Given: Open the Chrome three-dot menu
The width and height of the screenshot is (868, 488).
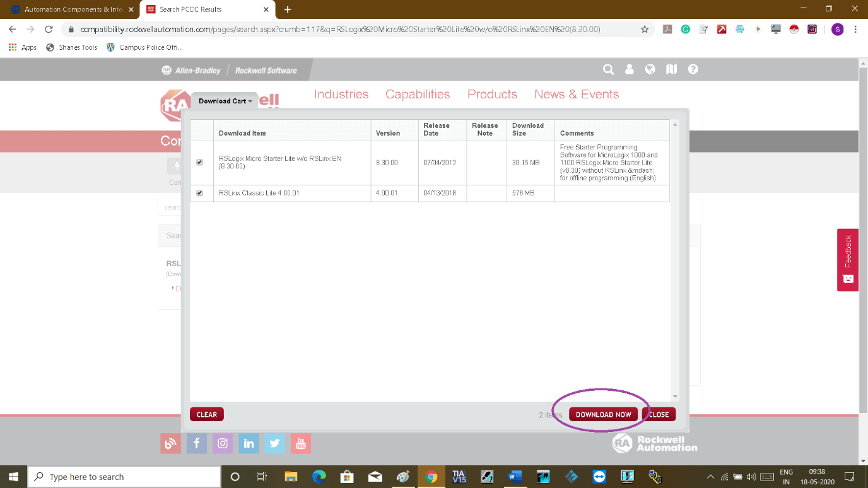Looking at the screenshot, I should point(855,29).
